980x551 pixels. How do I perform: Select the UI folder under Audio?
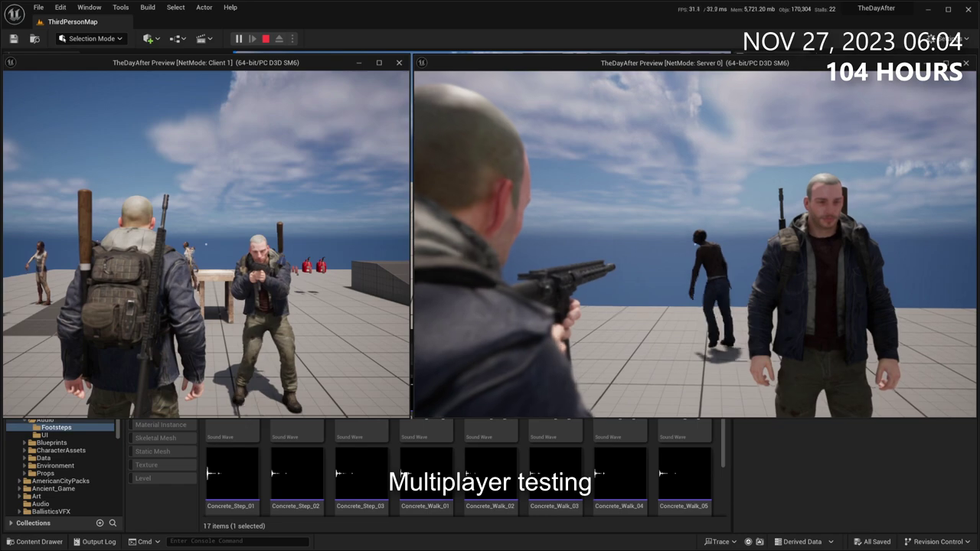(44, 435)
